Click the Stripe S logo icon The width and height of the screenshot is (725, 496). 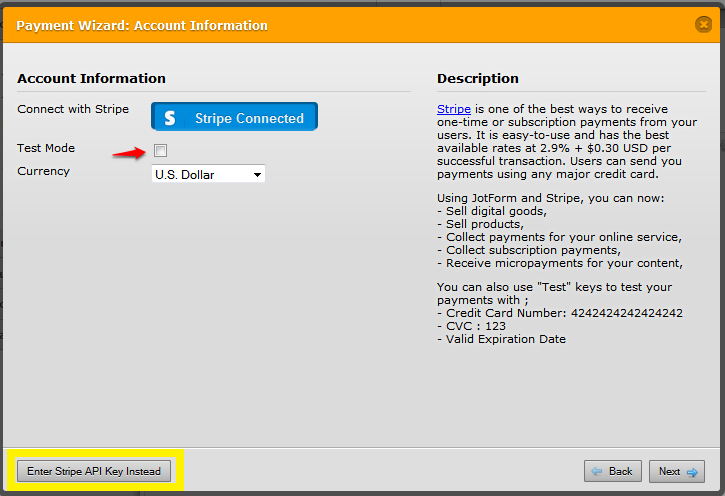170,118
